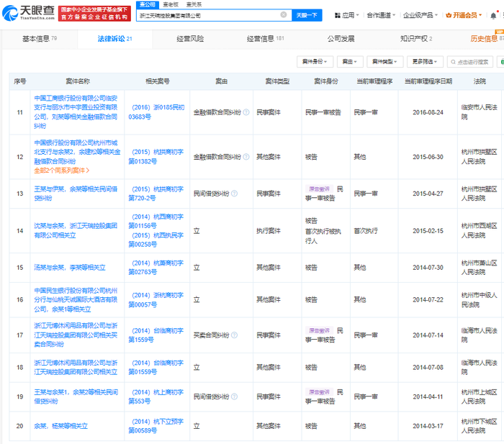Image resolution: width=504 pixels, height=444 pixels.
Task: Click the Tianyancha logo
Action: (x=28, y=12)
